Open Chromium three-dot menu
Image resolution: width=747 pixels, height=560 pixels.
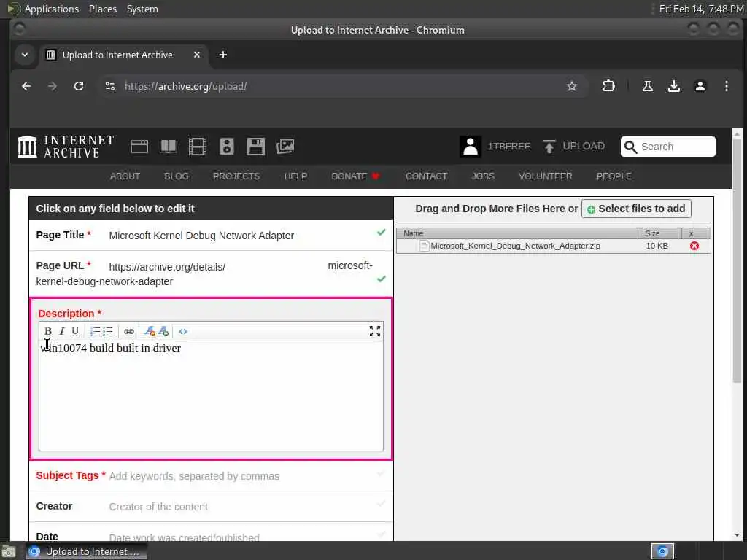point(726,86)
